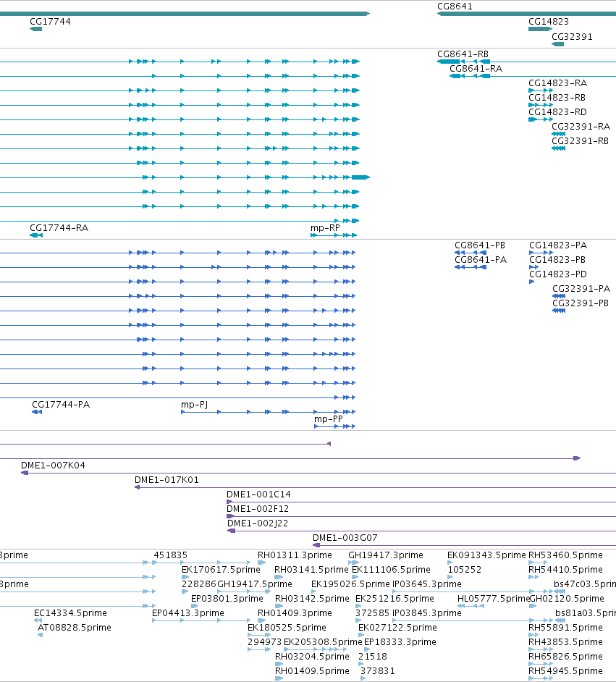Select EST EK195026.5prime

[x=351, y=584]
